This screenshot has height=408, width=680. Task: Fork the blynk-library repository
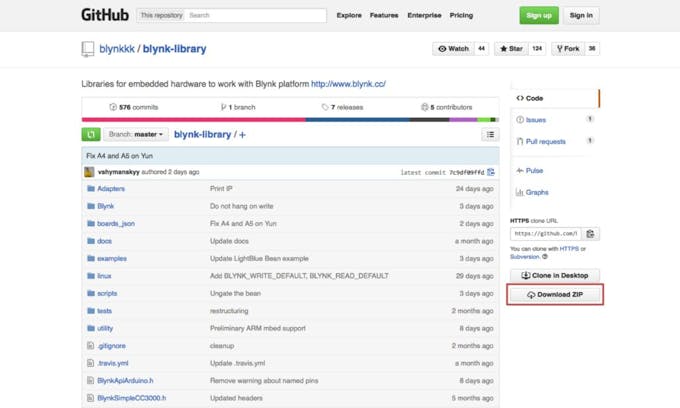567,48
